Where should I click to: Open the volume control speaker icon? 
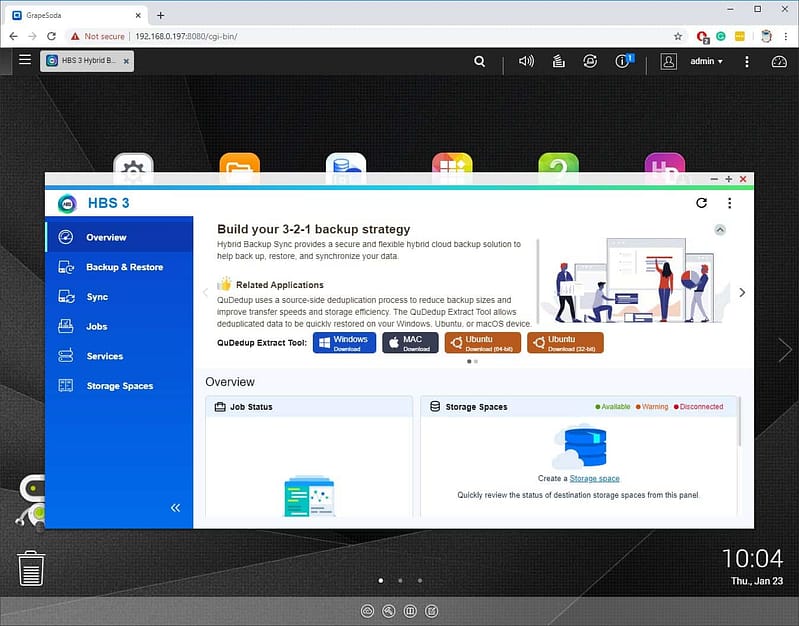pyautogui.click(x=526, y=61)
